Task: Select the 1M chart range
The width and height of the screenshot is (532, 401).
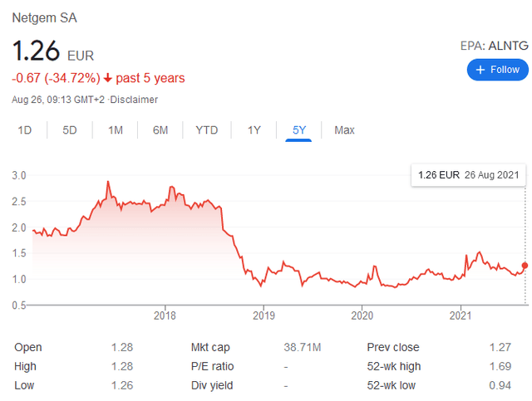Action: pyautogui.click(x=116, y=130)
